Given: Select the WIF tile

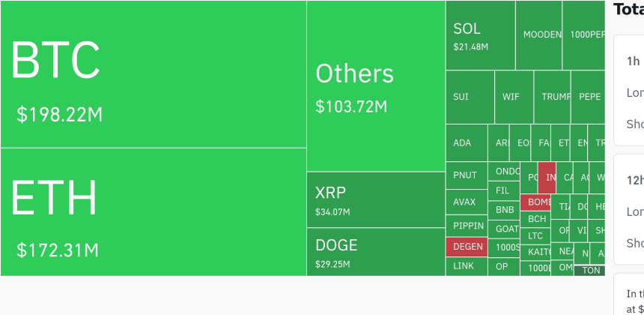Looking at the screenshot, I should pyautogui.click(x=514, y=97).
